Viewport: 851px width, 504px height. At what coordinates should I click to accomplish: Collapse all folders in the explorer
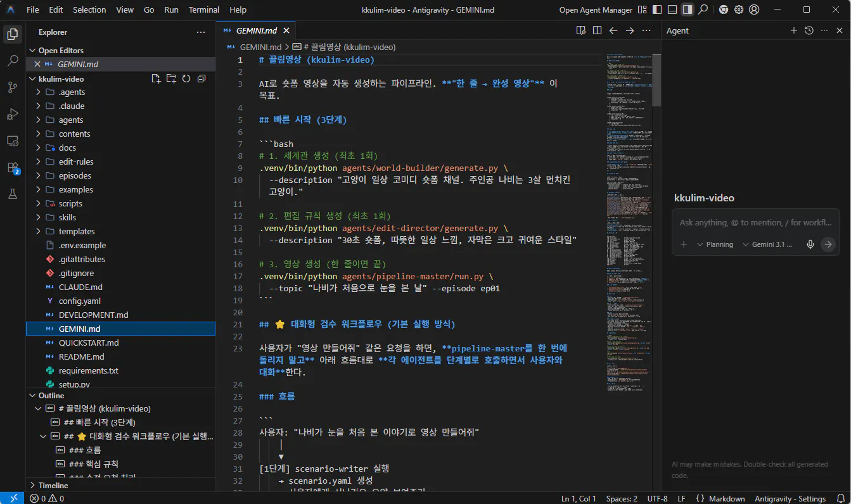[x=202, y=79]
